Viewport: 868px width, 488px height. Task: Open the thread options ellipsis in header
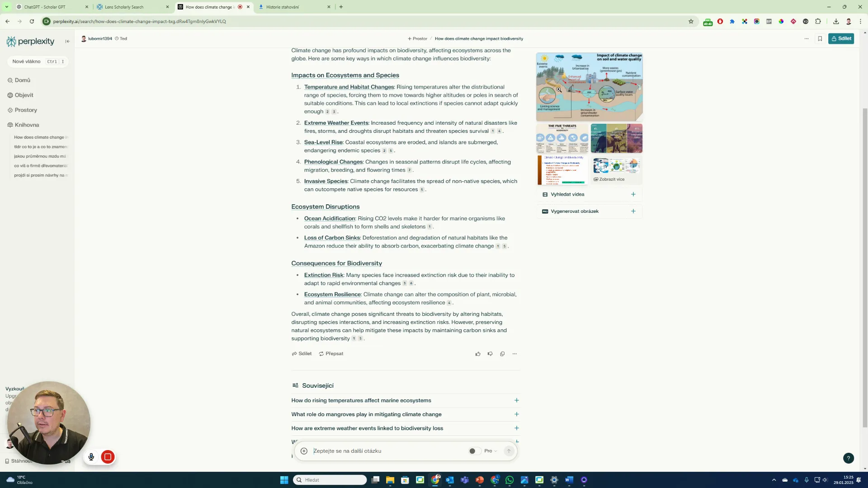pos(807,38)
